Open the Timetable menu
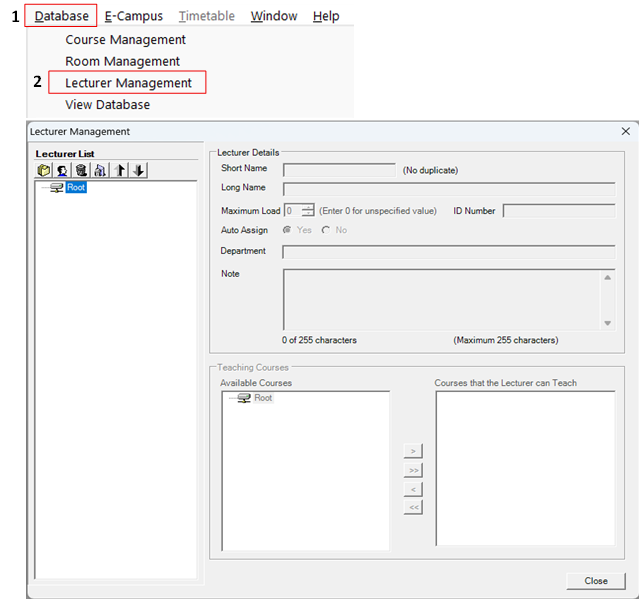The image size is (640, 601). [x=207, y=16]
